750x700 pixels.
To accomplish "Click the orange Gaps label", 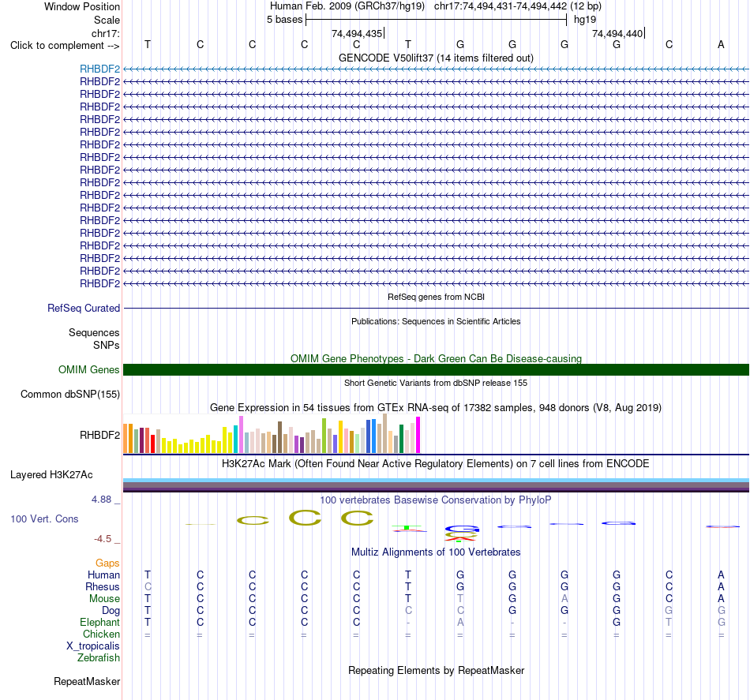I will (107, 563).
